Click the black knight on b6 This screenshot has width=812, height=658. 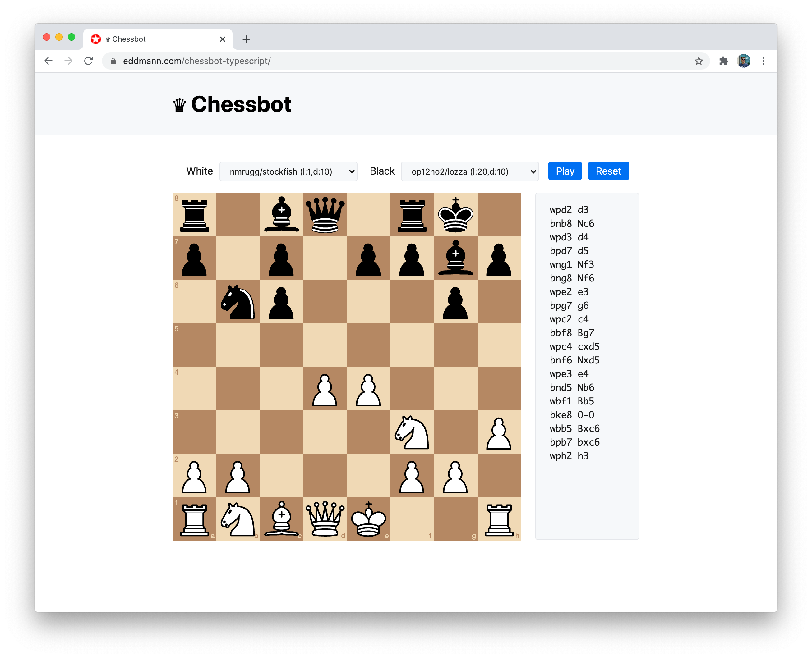tap(238, 302)
